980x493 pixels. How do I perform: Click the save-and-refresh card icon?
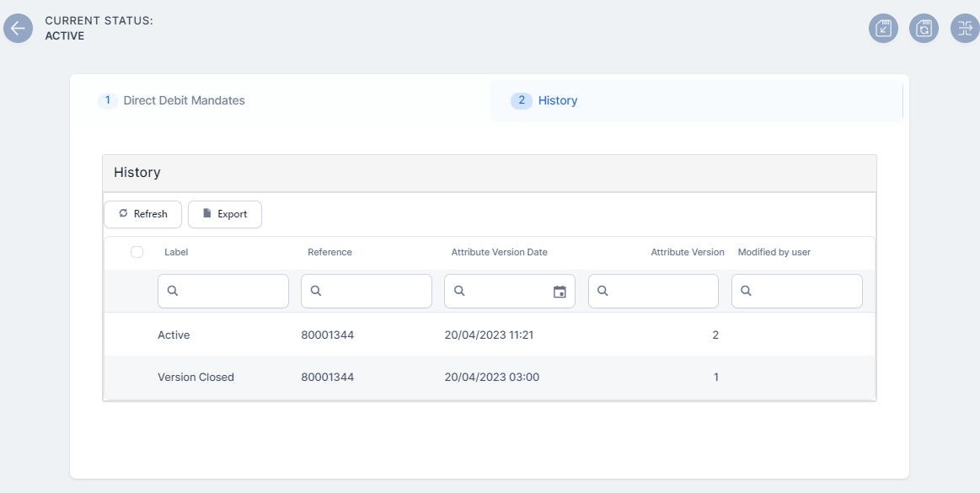point(924,29)
